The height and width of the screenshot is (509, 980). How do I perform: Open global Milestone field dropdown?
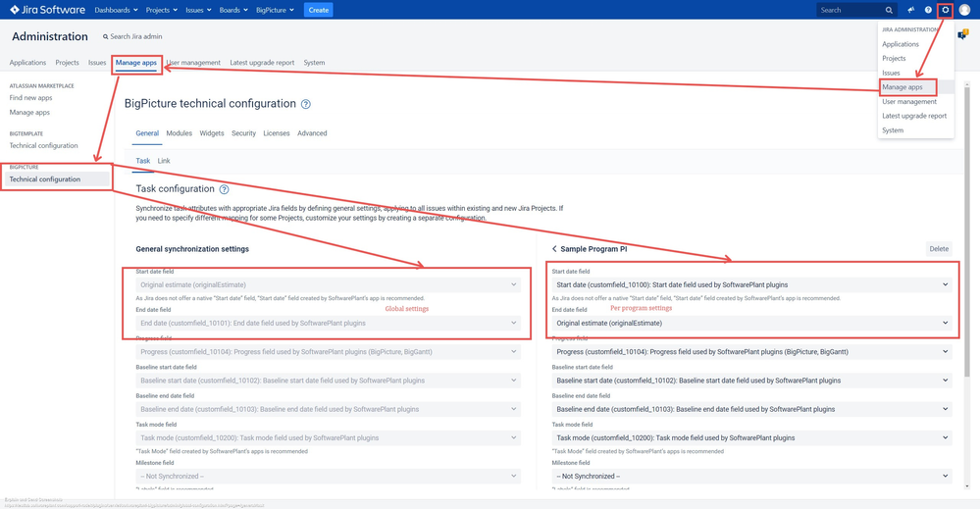tap(328, 476)
